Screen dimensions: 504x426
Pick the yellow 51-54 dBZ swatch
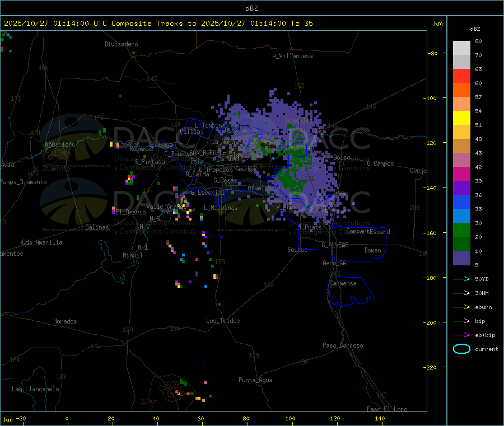click(x=461, y=118)
